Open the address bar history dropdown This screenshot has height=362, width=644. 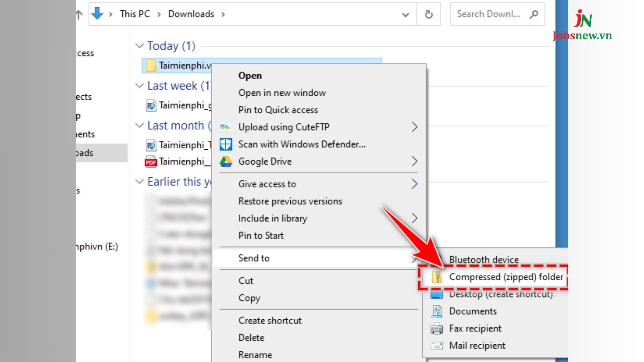point(405,15)
